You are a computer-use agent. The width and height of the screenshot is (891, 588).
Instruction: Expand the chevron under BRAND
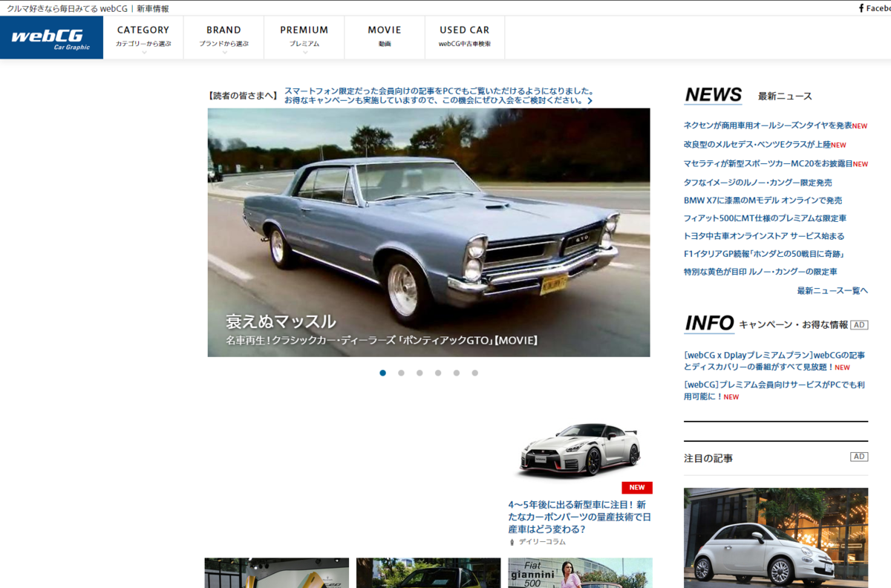[x=223, y=52]
